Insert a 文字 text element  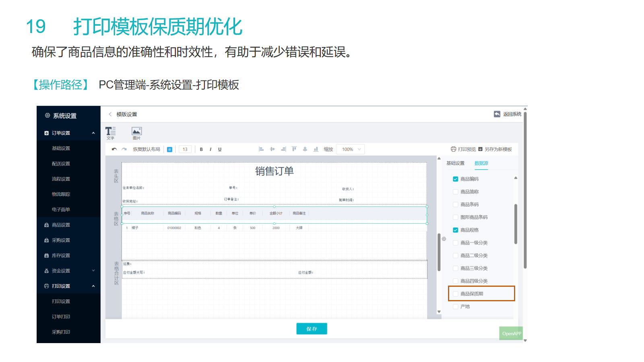pos(110,133)
